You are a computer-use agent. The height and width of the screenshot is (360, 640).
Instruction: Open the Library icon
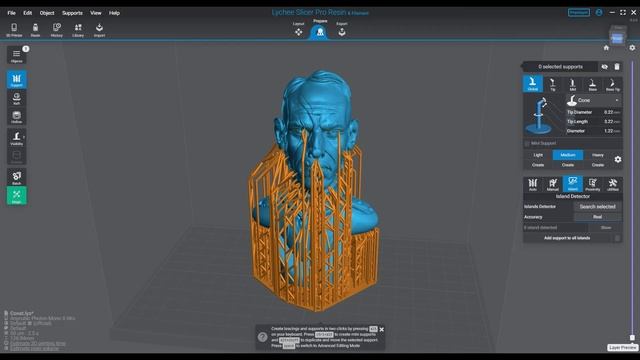click(78, 30)
